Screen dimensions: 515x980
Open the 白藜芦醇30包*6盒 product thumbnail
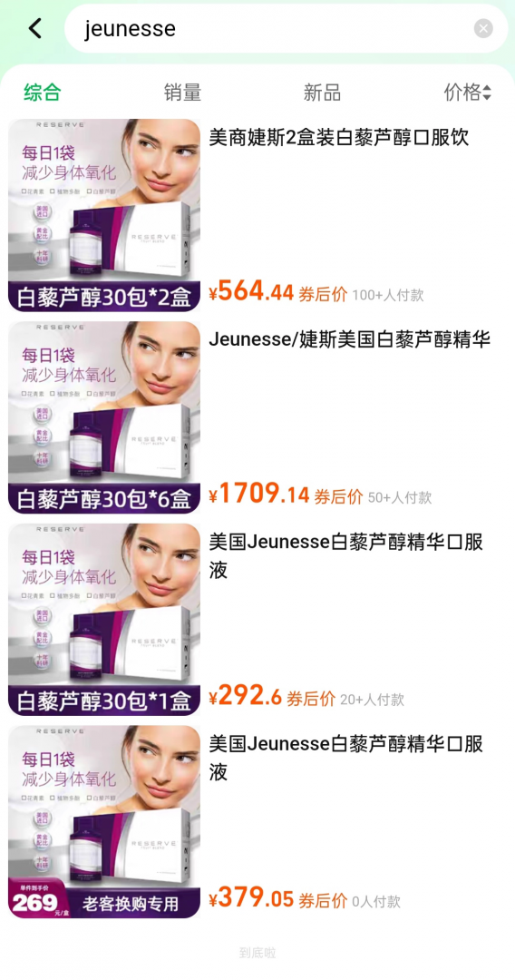click(103, 417)
